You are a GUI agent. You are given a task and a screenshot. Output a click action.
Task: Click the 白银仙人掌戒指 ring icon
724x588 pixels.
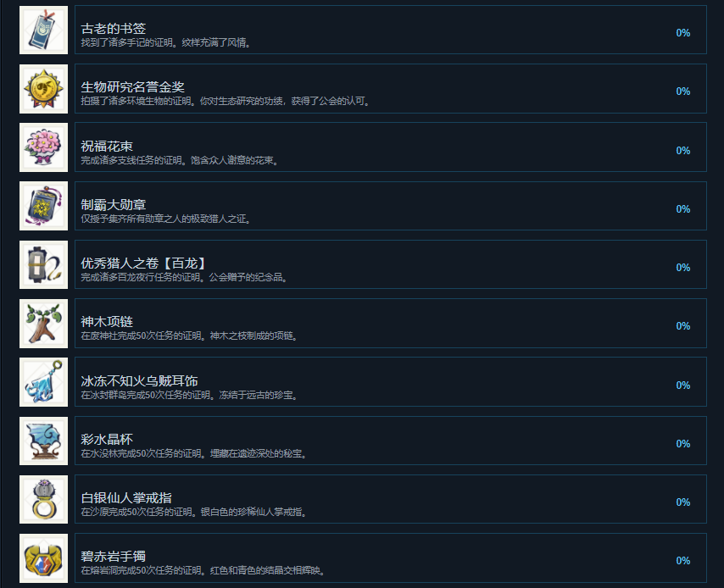tap(43, 499)
